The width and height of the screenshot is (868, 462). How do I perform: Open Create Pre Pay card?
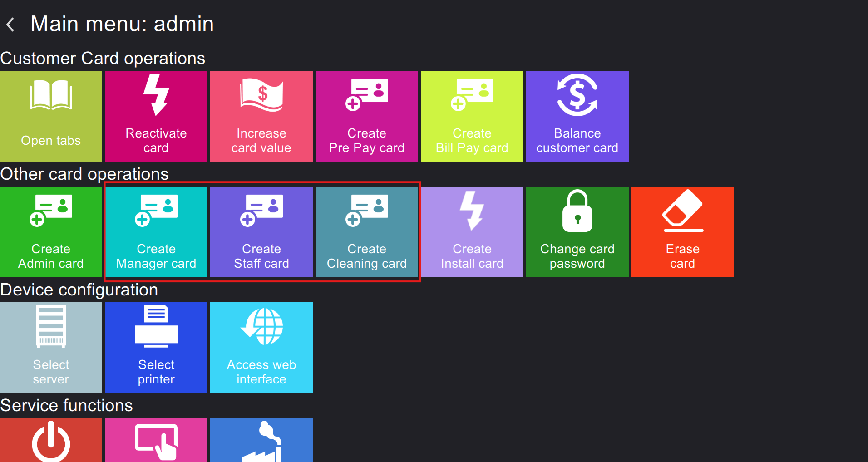click(x=367, y=116)
